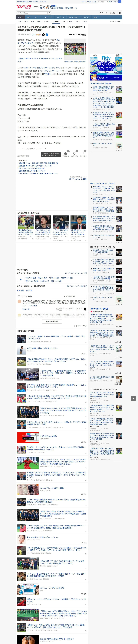This screenshot has width=138, height=644.
Task: Open the 速報 navigation tab
Action: pos(28,17)
